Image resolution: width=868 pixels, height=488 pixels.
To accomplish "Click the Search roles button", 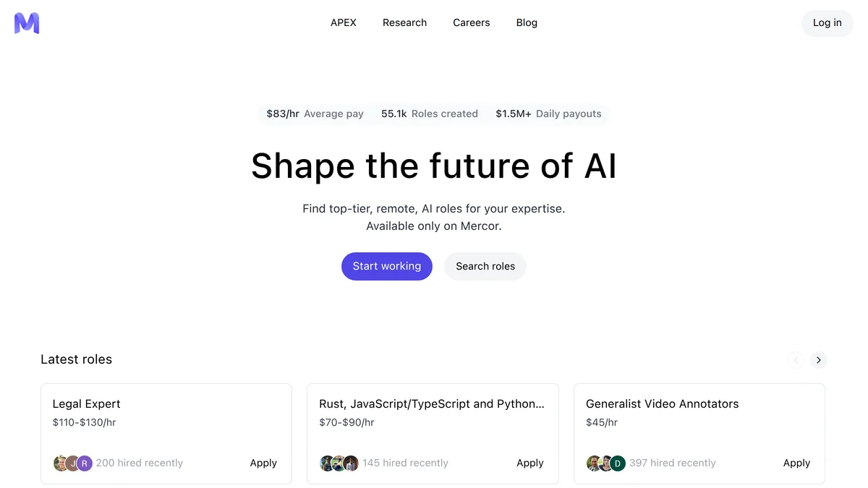I will coord(485,266).
